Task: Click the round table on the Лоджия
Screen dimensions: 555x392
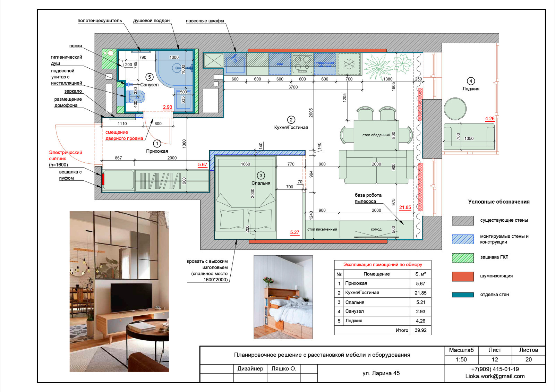Action: pos(455,109)
